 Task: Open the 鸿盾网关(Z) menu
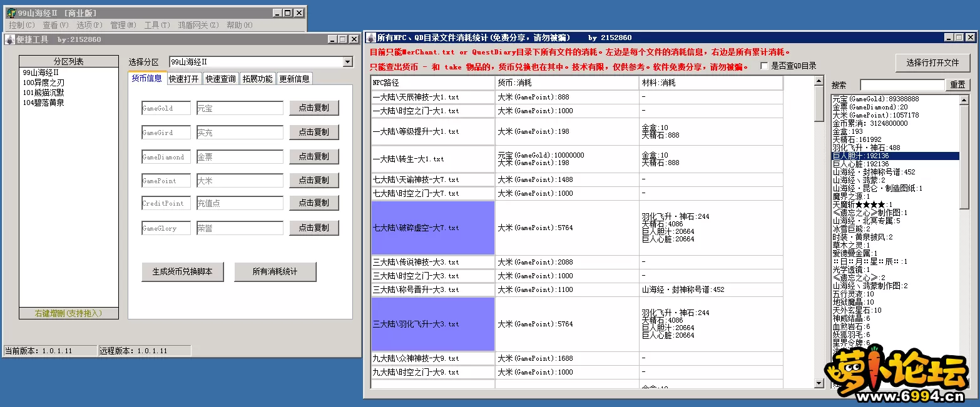click(x=198, y=25)
